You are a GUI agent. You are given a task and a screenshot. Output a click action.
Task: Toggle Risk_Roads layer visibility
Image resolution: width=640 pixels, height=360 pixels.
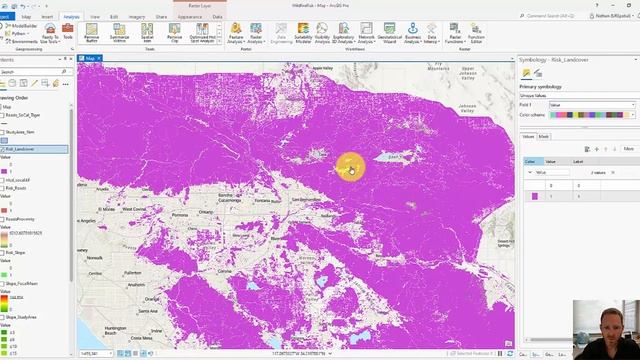(x=2, y=189)
